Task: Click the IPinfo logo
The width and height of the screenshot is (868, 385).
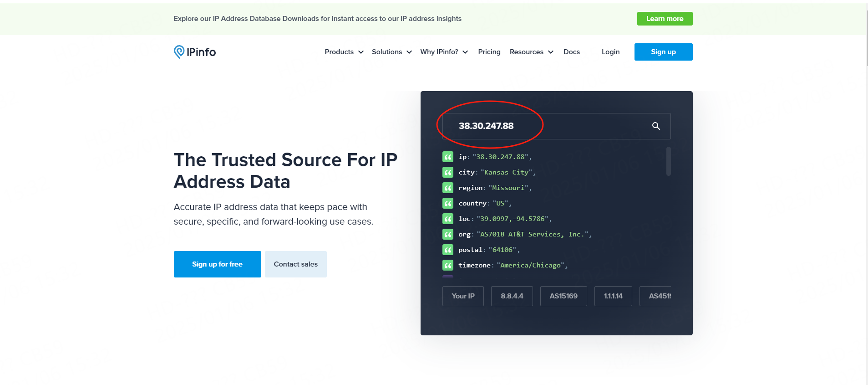Action: click(x=195, y=52)
